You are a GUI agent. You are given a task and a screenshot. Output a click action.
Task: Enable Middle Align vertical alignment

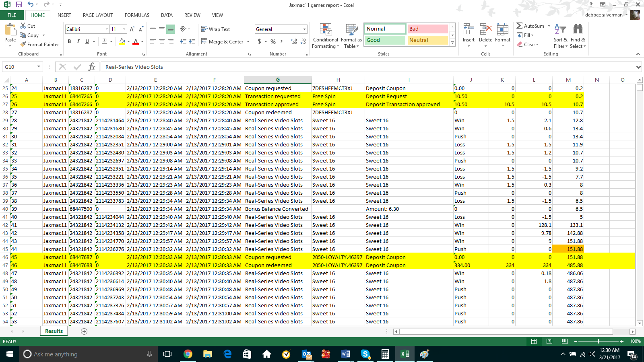pyautogui.click(x=161, y=29)
